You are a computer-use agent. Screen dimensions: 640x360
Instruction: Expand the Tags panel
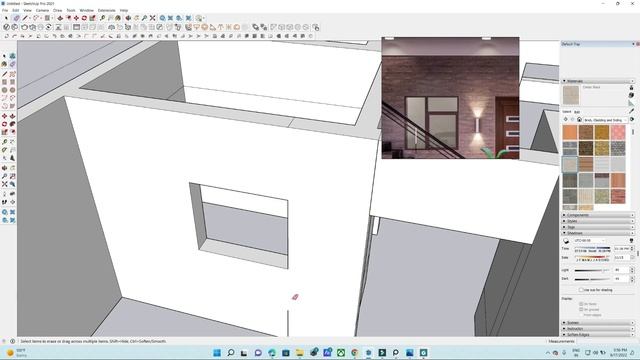597,227
